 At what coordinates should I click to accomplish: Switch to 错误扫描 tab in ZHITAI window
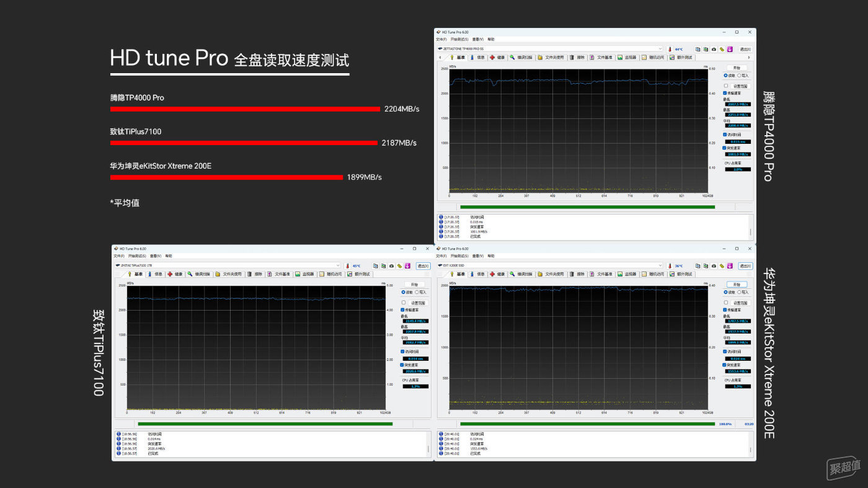(x=200, y=274)
